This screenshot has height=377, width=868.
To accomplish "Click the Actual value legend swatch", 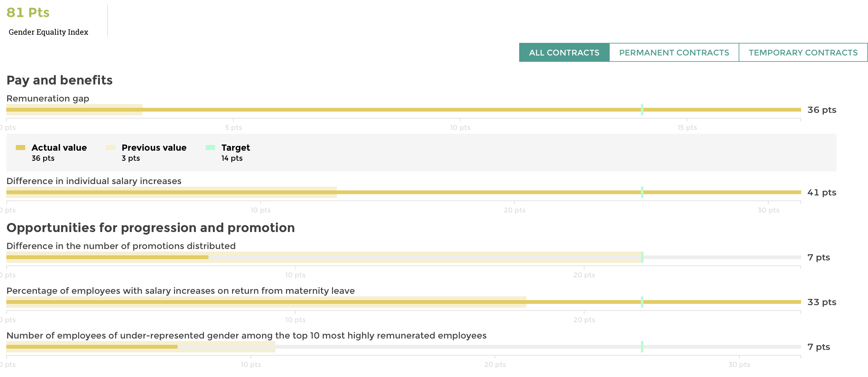I will (x=21, y=148).
